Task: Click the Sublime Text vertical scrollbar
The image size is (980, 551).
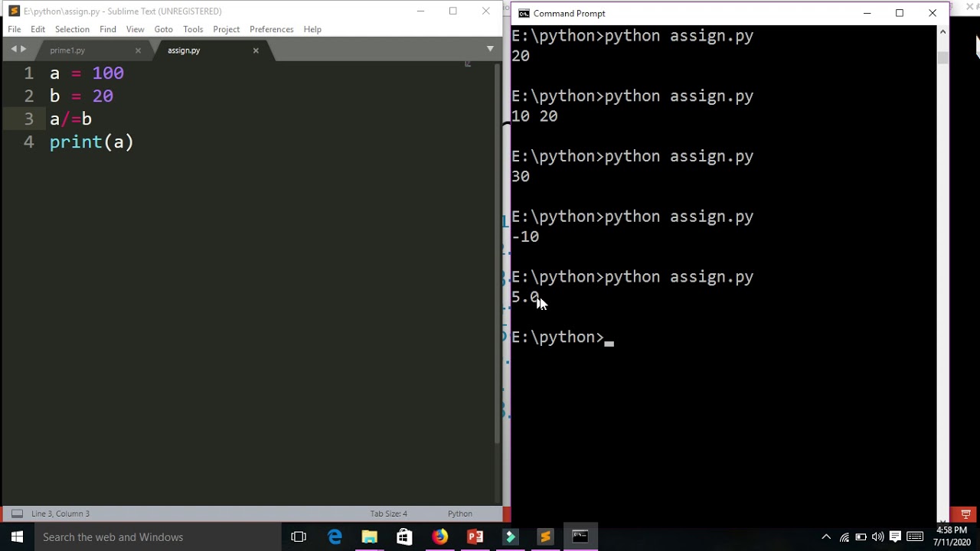Action: coord(497,253)
